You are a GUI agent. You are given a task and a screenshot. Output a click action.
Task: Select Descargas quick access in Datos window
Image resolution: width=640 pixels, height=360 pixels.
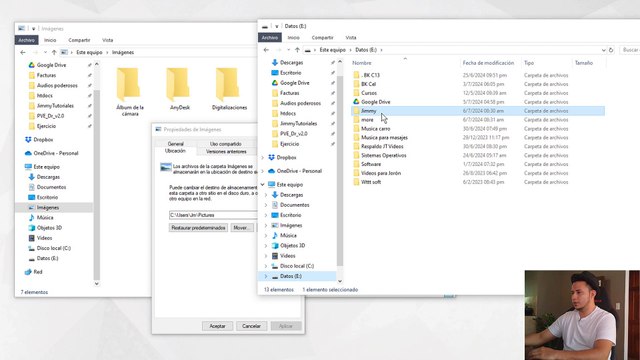[x=291, y=62]
